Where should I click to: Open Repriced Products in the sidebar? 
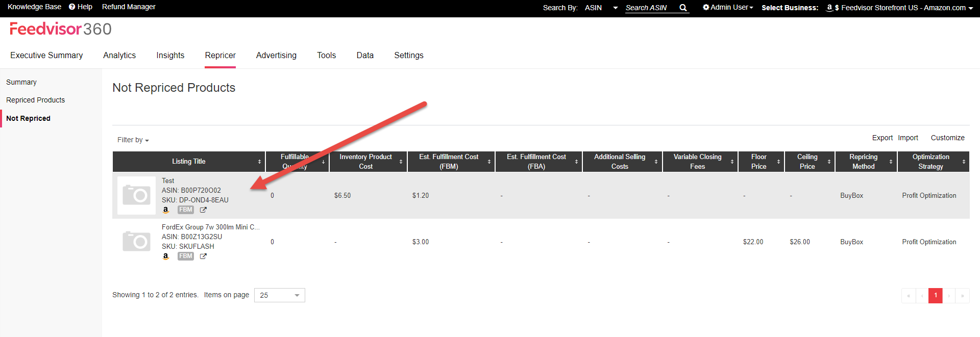[x=36, y=100]
